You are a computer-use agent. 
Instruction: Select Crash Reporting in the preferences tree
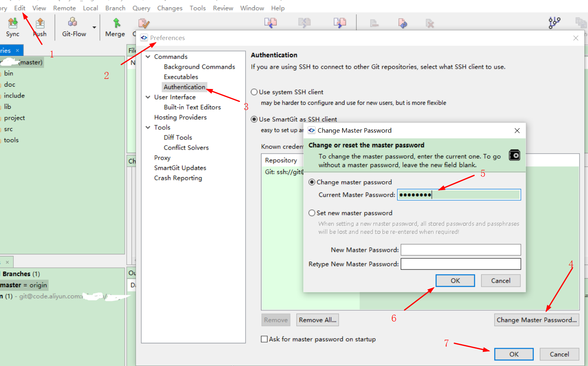click(178, 178)
